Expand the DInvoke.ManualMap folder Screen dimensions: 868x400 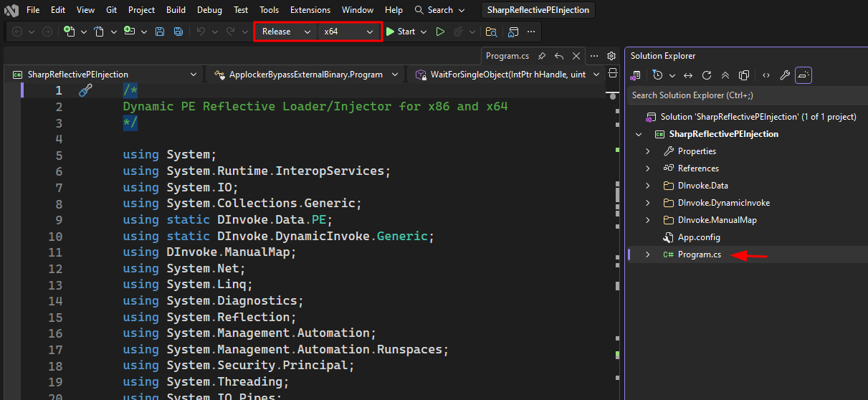648,220
